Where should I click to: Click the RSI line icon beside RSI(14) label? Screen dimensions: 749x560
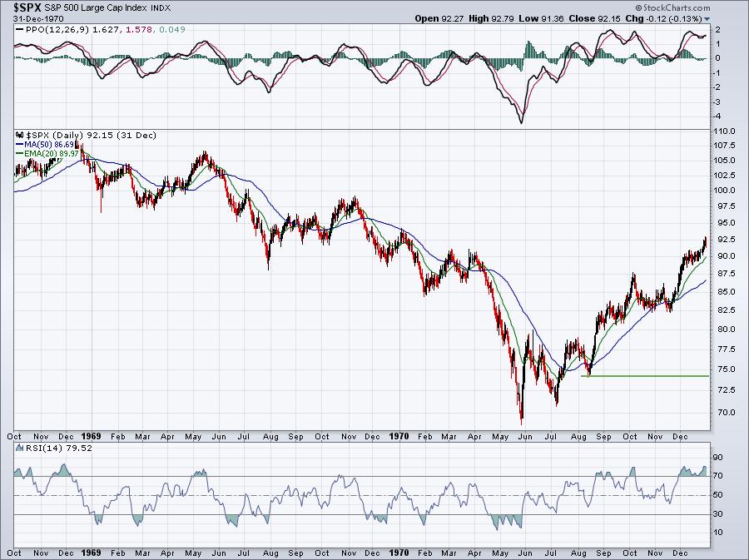click(20, 449)
